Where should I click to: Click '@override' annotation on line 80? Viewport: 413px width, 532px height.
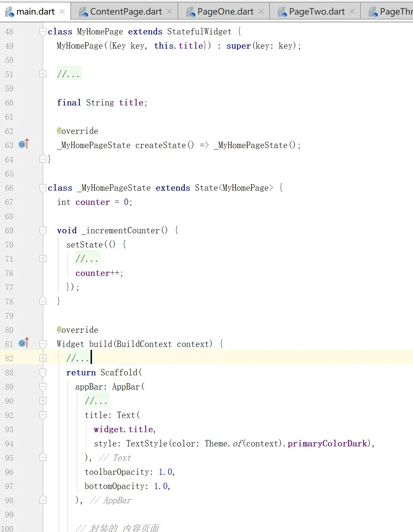tap(77, 330)
